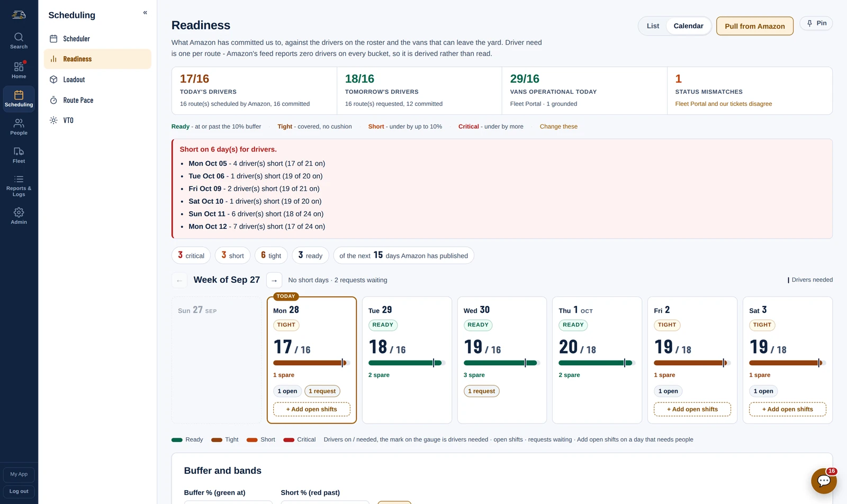Image resolution: width=847 pixels, height=504 pixels.
Task: Select Scheduling in the left rail
Action: point(19,98)
